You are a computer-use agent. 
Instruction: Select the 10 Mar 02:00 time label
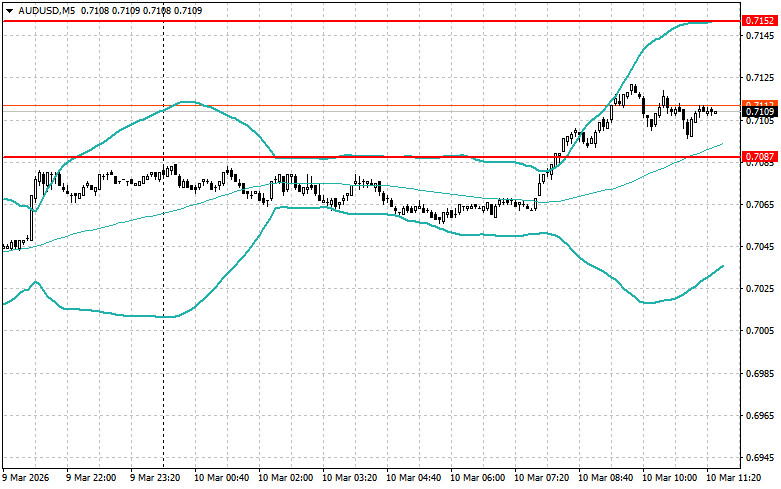click(x=285, y=478)
